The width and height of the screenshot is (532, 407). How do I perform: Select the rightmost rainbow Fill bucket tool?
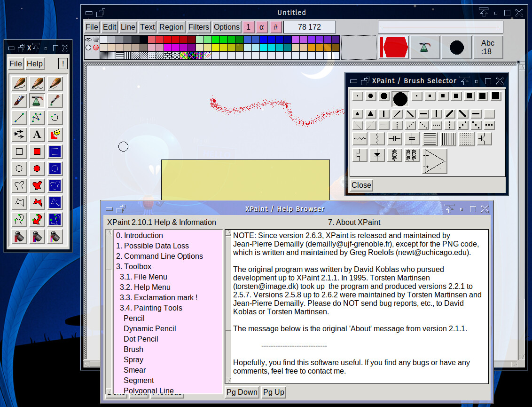55,237
